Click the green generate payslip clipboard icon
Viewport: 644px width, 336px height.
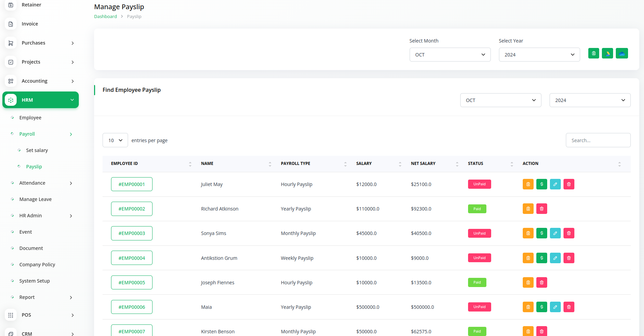[x=593, y=53]
